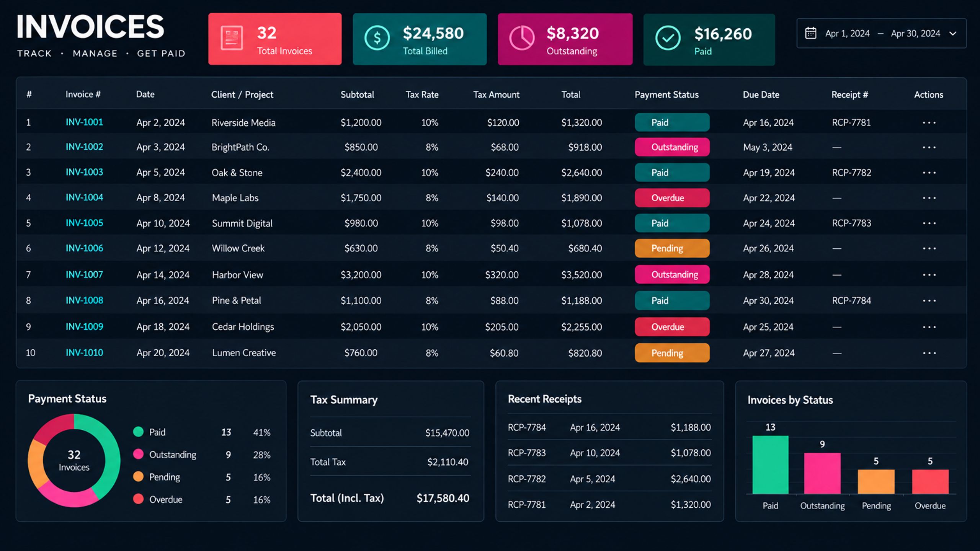
Task: Open actions menu for INV-1005
Action: [x=929, y=223]
